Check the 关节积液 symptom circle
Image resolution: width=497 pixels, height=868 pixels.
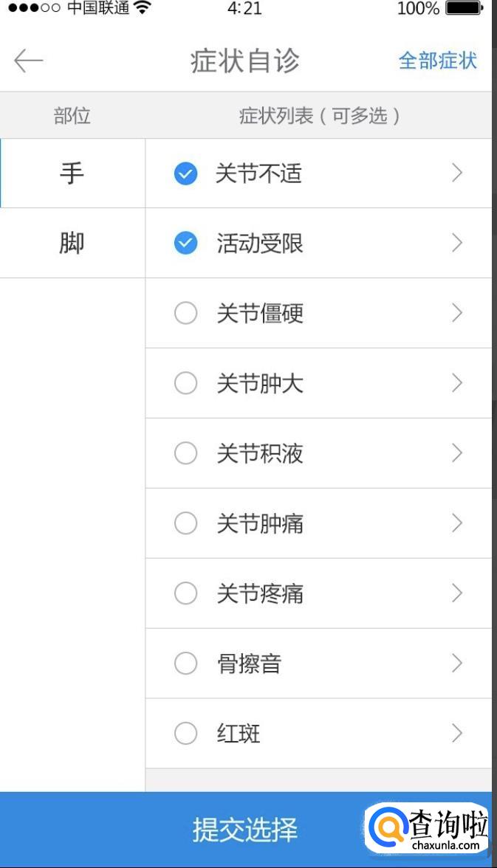click(185, 453)
